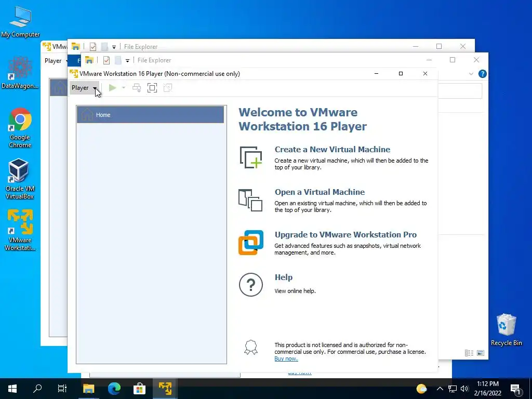
Task: Click properties checkmark icon in rear File Explorer
Action: coord(92,47)
